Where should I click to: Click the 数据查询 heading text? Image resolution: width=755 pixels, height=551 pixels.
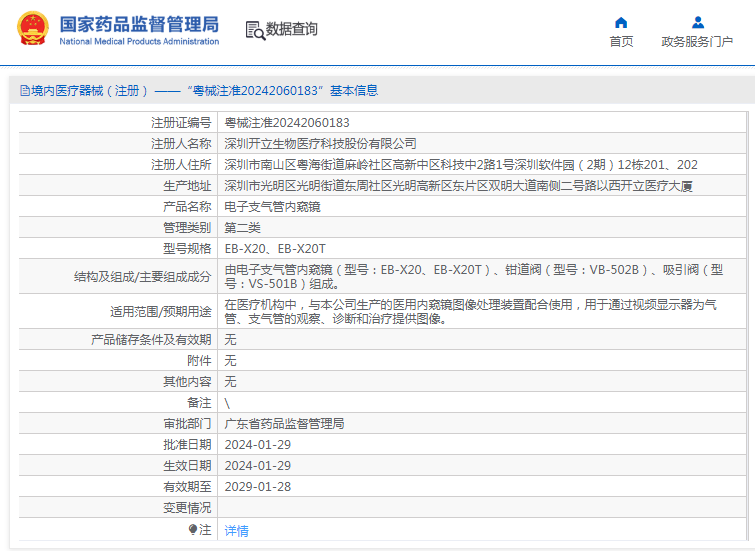[292, 29]
